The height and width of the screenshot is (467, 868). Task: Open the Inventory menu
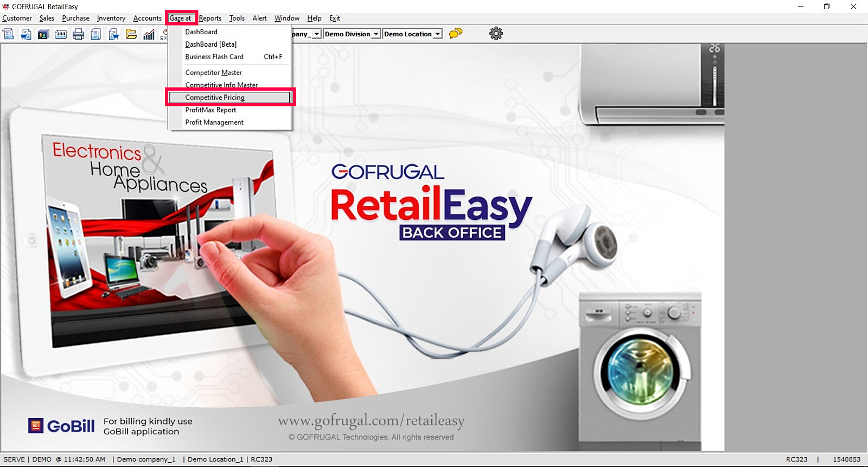(111, 18)
